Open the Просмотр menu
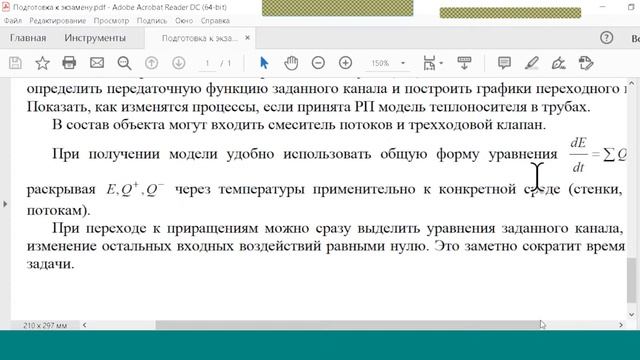640x360 pixels. [111, 20]
